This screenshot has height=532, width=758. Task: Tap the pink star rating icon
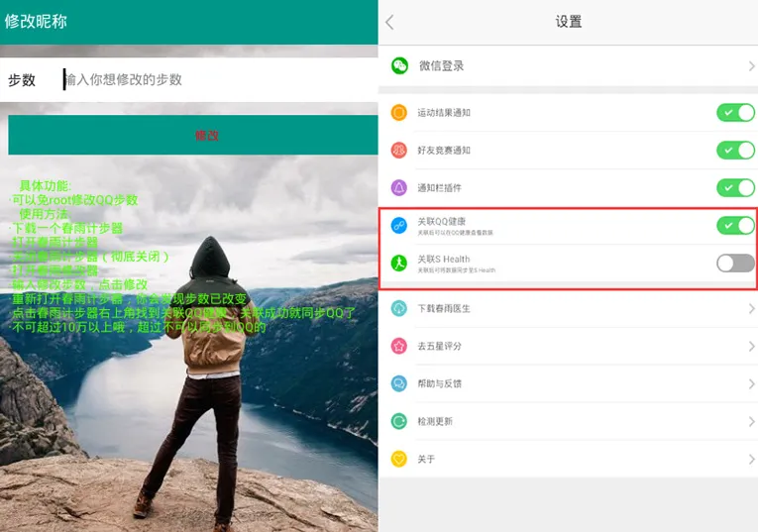pyautogui.click(x=399, y=346)
